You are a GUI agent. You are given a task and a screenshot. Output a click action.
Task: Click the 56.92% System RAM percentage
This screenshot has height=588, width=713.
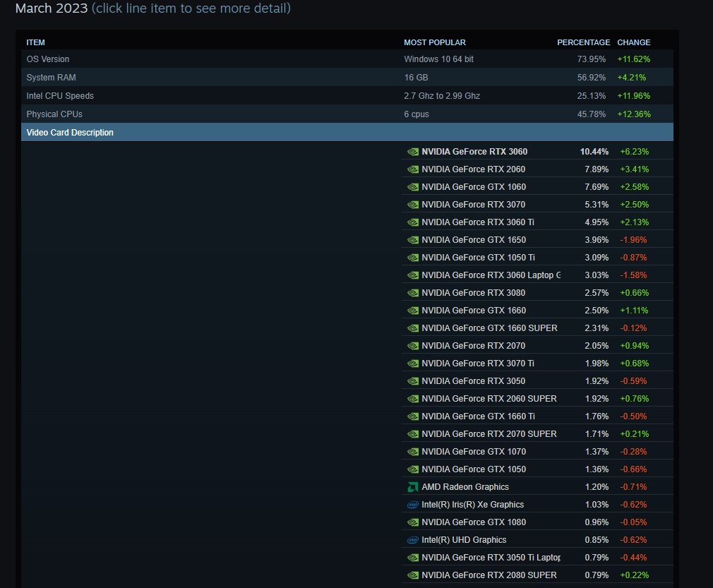click(x=591, y=78)
